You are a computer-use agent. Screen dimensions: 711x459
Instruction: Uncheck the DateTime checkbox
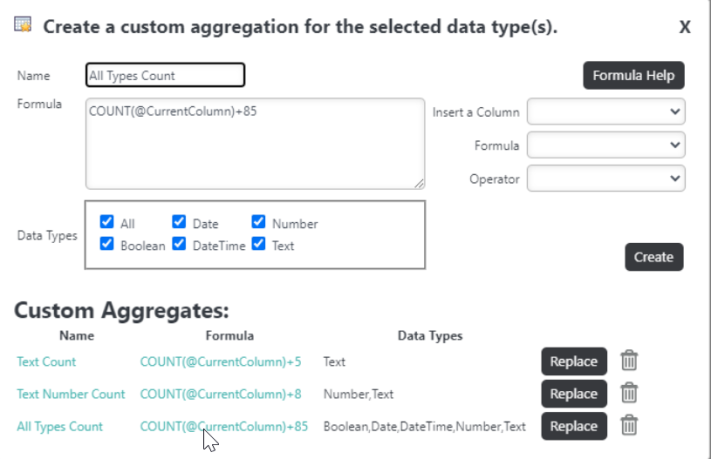[x=179, y=244]
